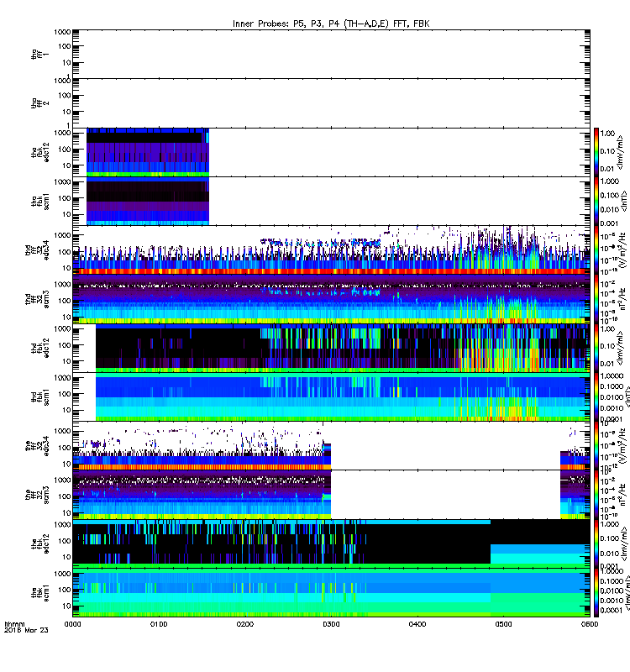
Task: Select the 'thd fff 32 scm3' panel label
Action: coord(37,299)
